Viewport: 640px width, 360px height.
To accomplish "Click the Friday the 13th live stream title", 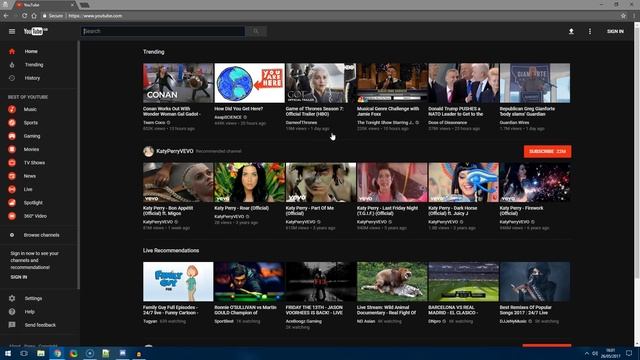I will 314,310.
